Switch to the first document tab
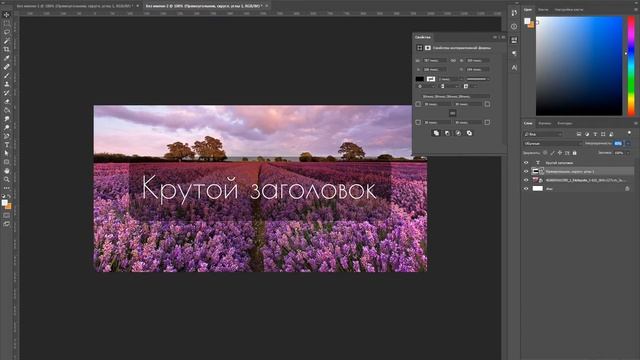This screenshot has height=360, width=640. pos(76,6)
